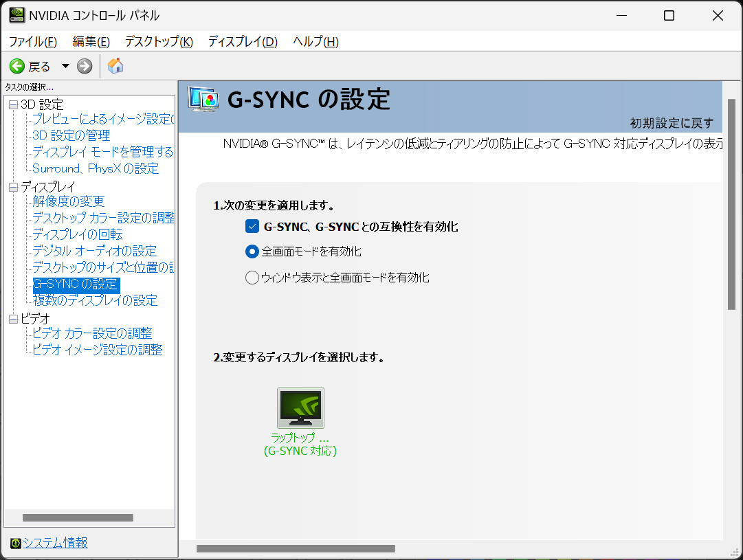
Task: Collapse the ビデオ tree node
Action: [x=13, y=319]
